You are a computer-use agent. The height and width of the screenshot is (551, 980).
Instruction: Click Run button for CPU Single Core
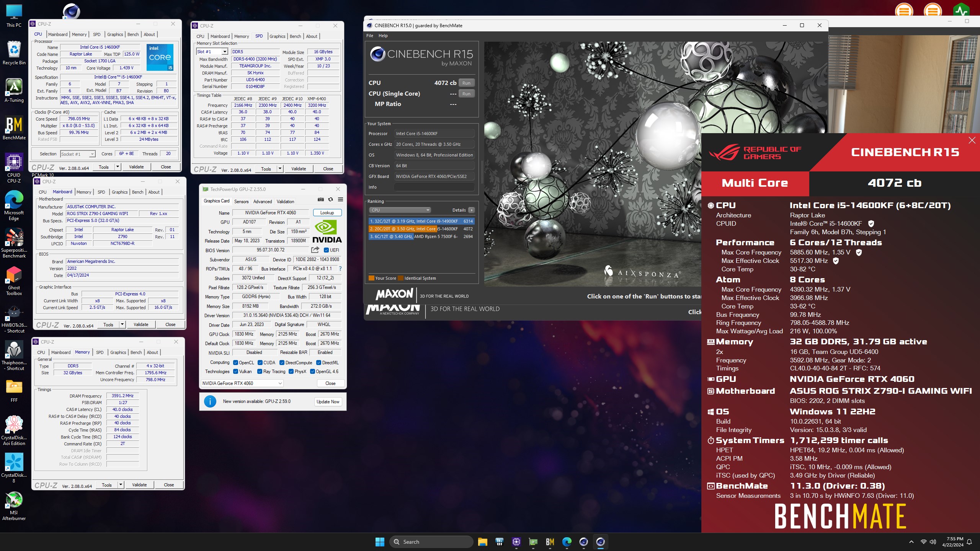pyautogui.click(x=466, y=94)
